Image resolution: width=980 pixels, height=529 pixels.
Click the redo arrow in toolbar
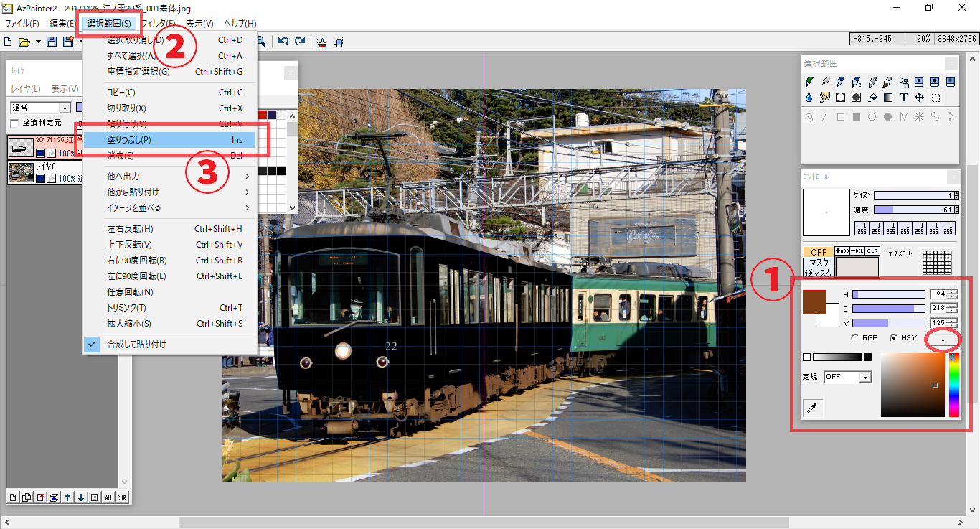[x=300, y=42]
